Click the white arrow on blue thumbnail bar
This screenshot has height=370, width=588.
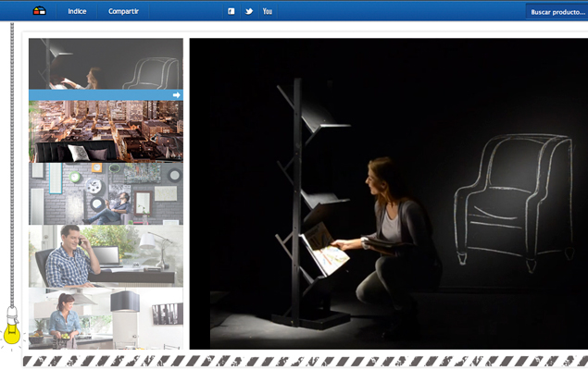176,94
